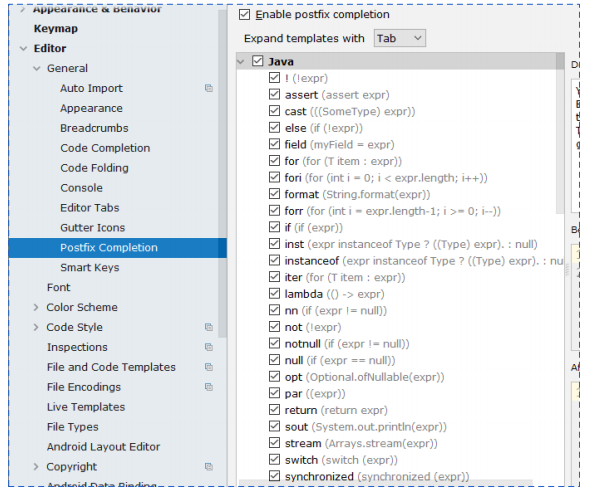The image size is (594, 495).
Task: Select the par ((expr)) template row
Action: (x=315, y=394)
